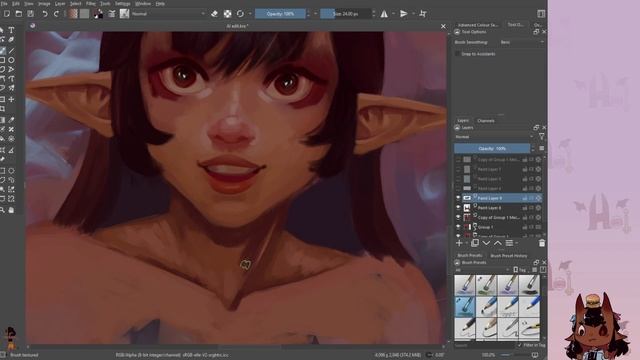Save the document via toolbar icon
Viewport: 640px width, 360px height.
point(31,14)
